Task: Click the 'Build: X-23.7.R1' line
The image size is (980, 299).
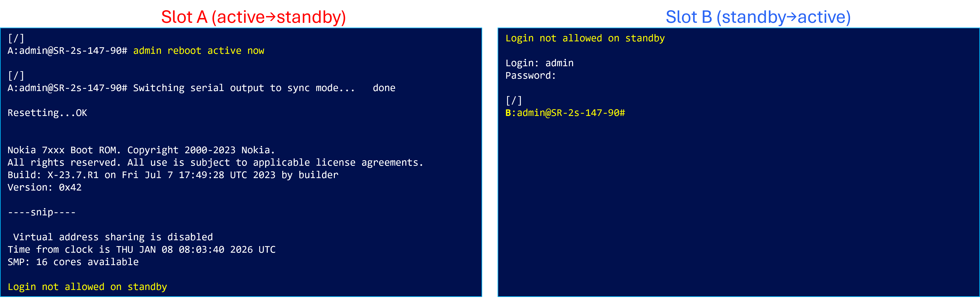Action: [x=173, y=175]
